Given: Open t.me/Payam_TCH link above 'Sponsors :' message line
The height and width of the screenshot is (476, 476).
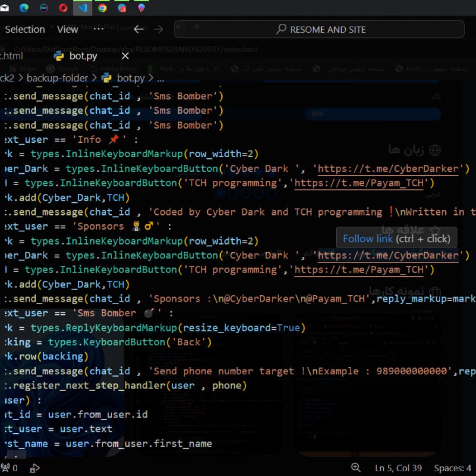Looking at the screenshot, I should click(359, 270).
